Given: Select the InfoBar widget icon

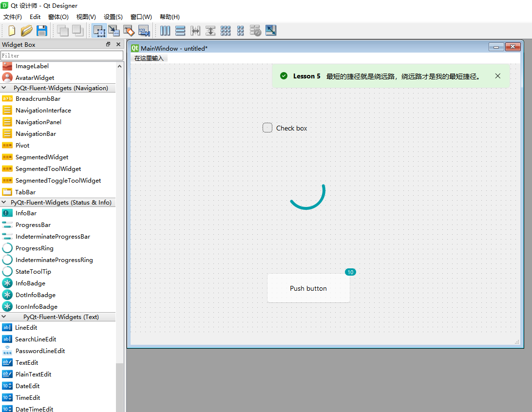Looking at the screenshot, I should pyautogui.click(x=7, y=213).
